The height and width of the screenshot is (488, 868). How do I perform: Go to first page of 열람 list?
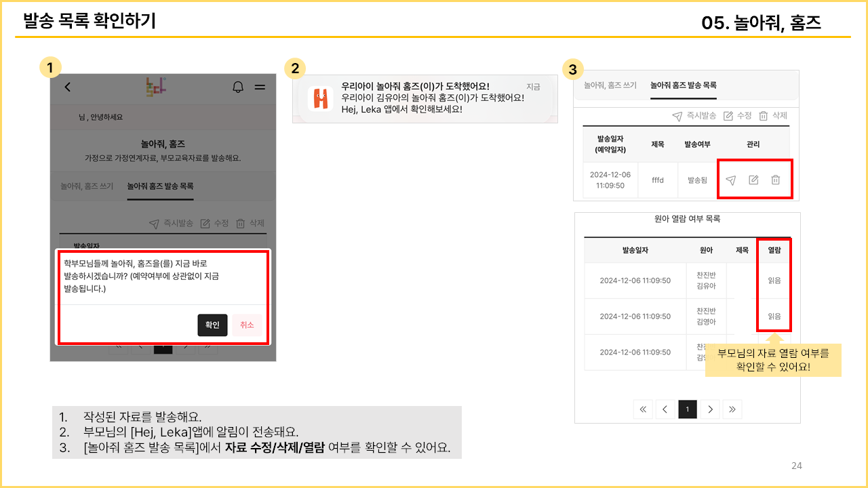pos(643,409)
